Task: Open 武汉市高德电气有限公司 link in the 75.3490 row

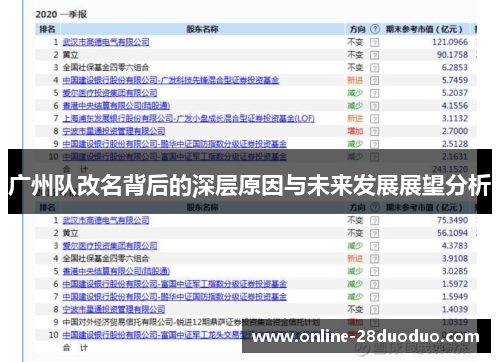Action: [x=106, y=220]
